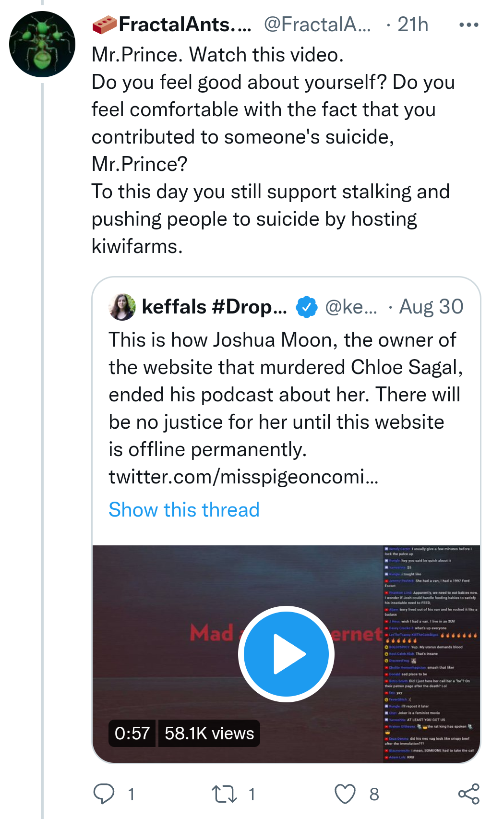The height and width of the screenshot is (819, 504).
Task: Open the @FractalA handle
Action: pyautogui.click(x=317, y=24)
